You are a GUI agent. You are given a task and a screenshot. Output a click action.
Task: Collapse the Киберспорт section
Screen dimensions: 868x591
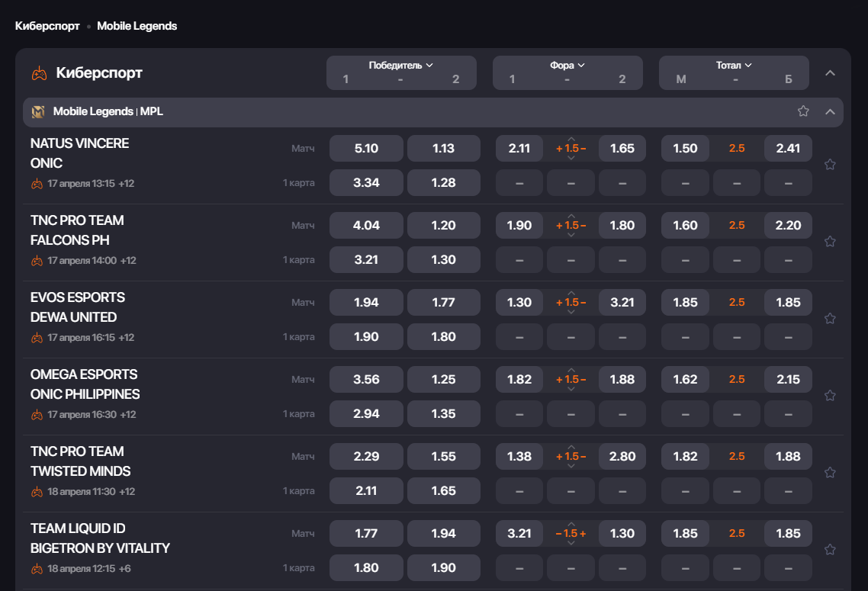coord(830,73)
